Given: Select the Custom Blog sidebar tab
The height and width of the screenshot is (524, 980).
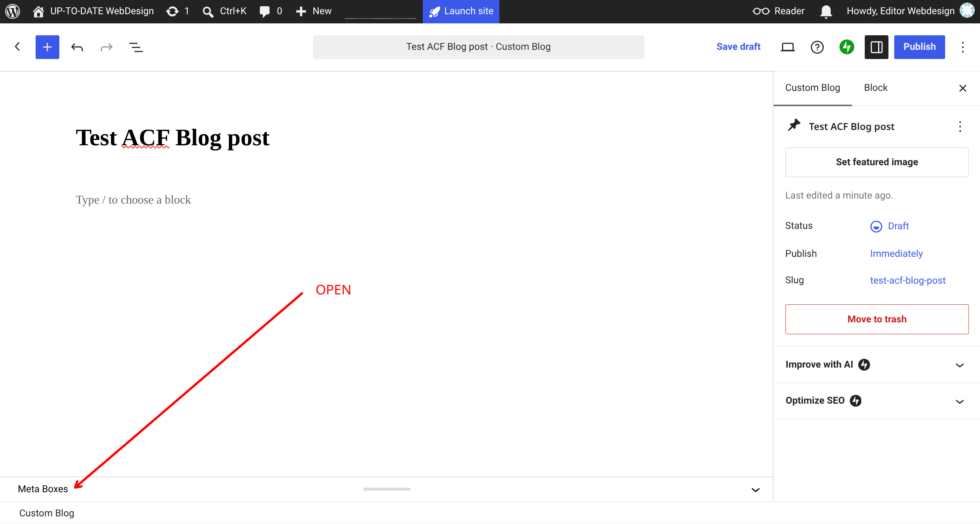Looking at the screenshot, I should point(812,88).
